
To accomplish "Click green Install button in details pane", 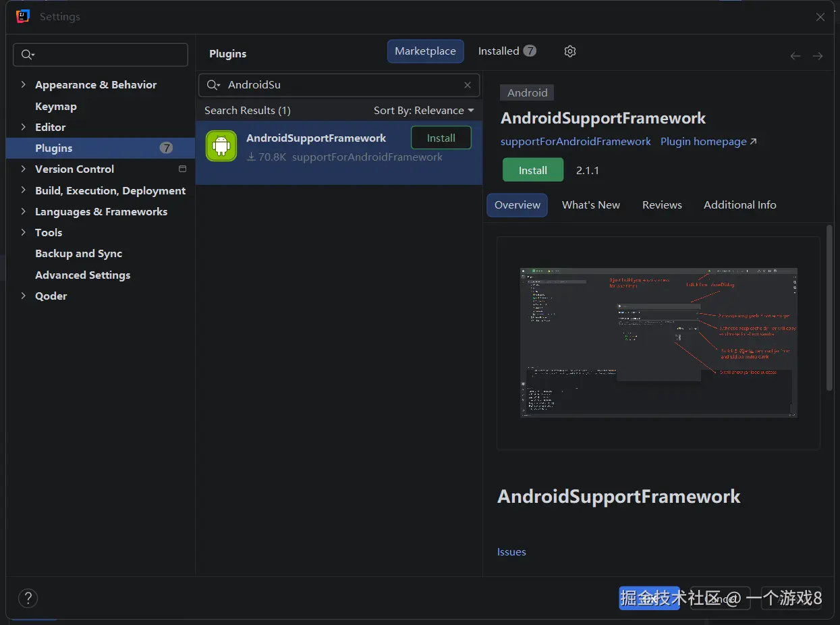I will 533,170.
